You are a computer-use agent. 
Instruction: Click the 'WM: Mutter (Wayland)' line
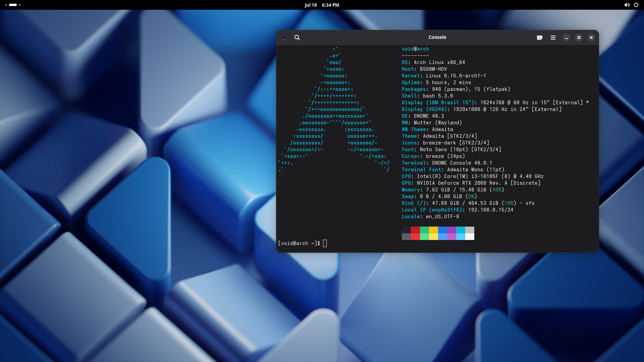pos(432,123)
